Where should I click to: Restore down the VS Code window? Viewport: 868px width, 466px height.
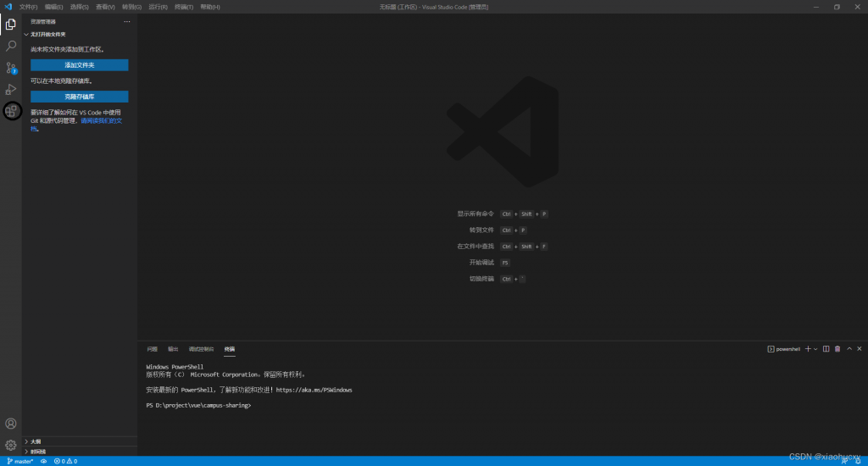[x=837, y=7]
